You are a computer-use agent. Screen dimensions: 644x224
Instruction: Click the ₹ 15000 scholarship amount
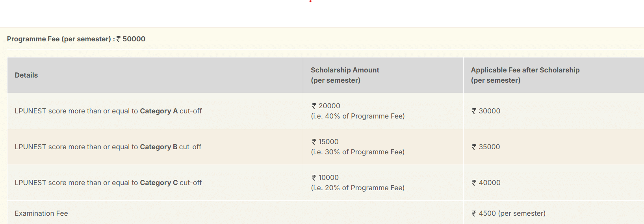[325, 142]
